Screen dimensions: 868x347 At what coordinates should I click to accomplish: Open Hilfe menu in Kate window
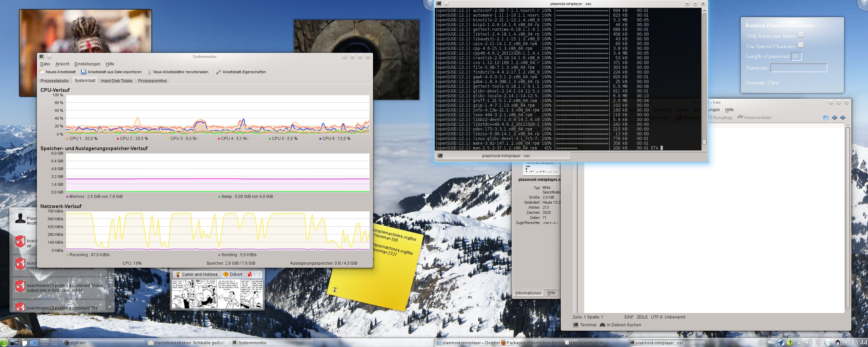[x=729, y=110]
